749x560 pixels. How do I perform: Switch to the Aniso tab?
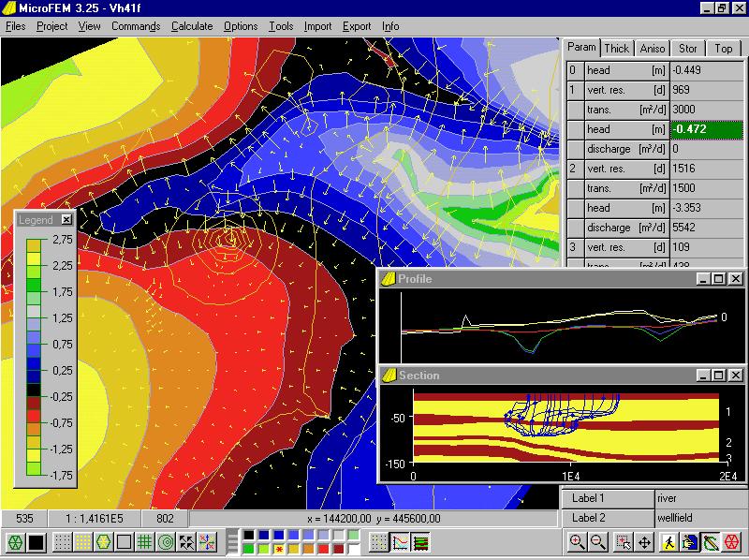point(652,49)
